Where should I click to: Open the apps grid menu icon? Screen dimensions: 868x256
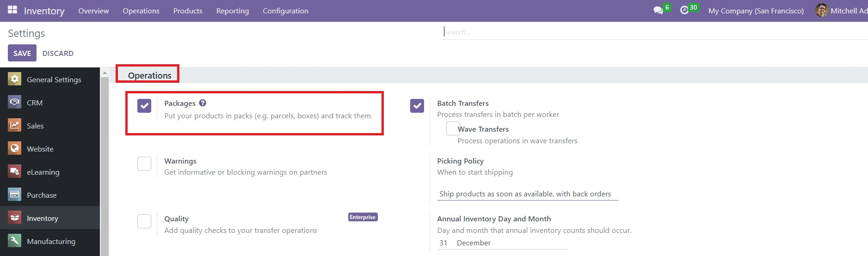click(x=12, y=10)
